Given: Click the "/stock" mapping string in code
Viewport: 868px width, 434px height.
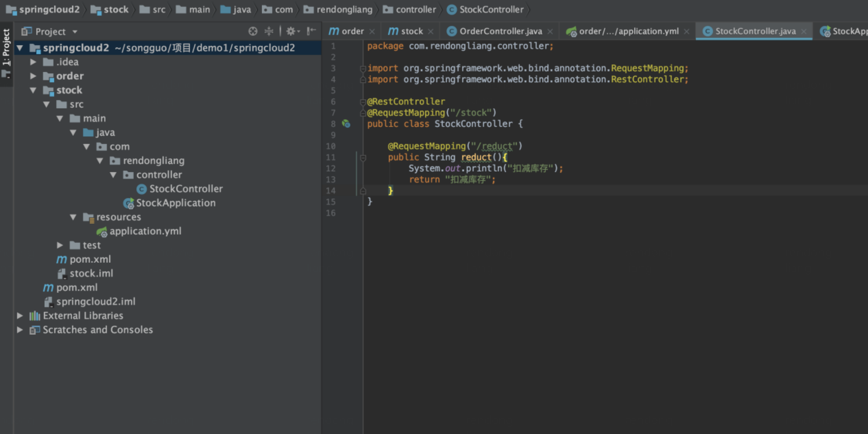Looking at the screenshot, I should (471, 113).
